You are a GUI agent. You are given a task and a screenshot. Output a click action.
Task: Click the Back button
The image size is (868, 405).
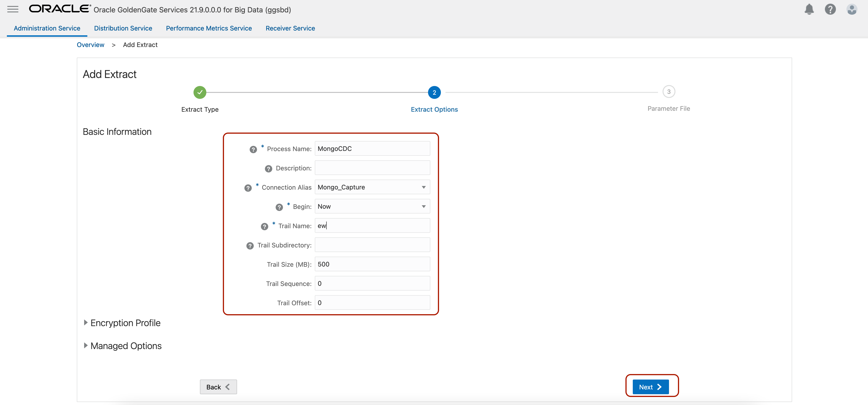218,386
